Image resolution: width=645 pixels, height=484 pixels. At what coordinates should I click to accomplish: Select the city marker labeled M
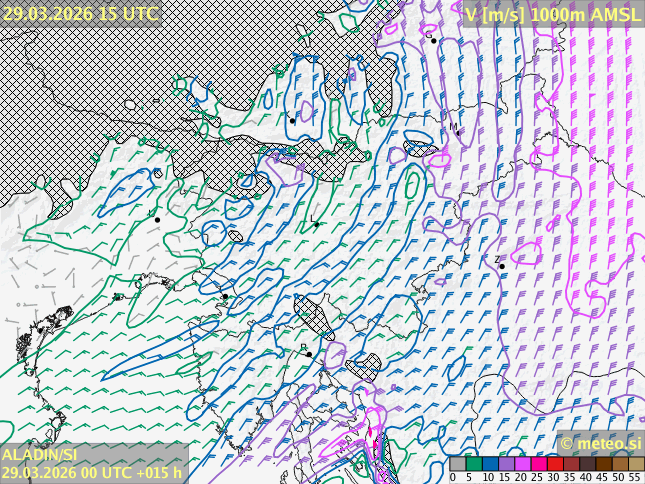tap(458, 133)
